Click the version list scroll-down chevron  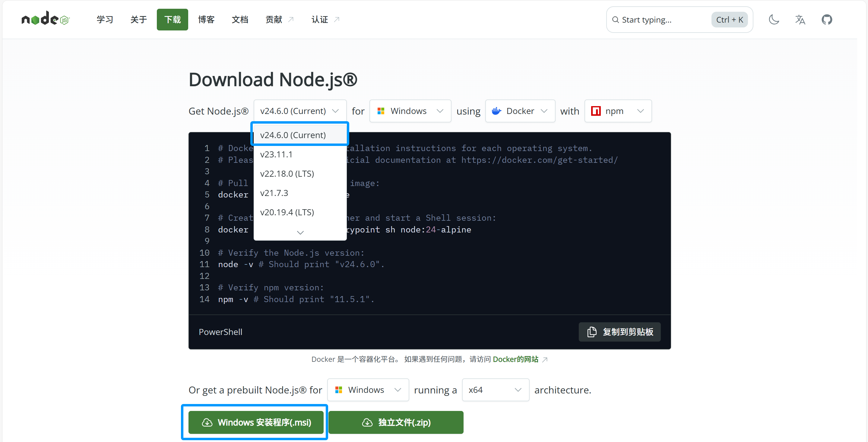(x=300, y=232)
